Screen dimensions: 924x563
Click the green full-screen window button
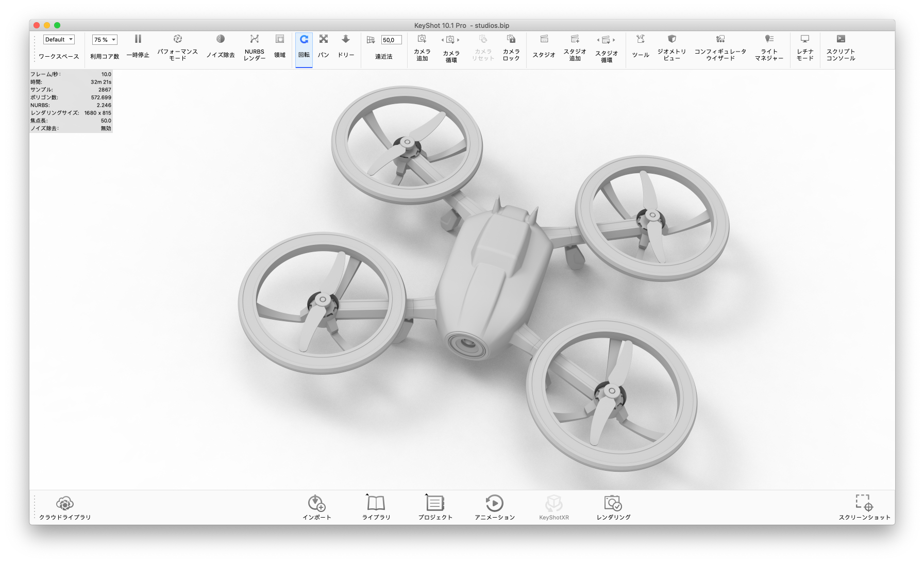pos(57,25)
